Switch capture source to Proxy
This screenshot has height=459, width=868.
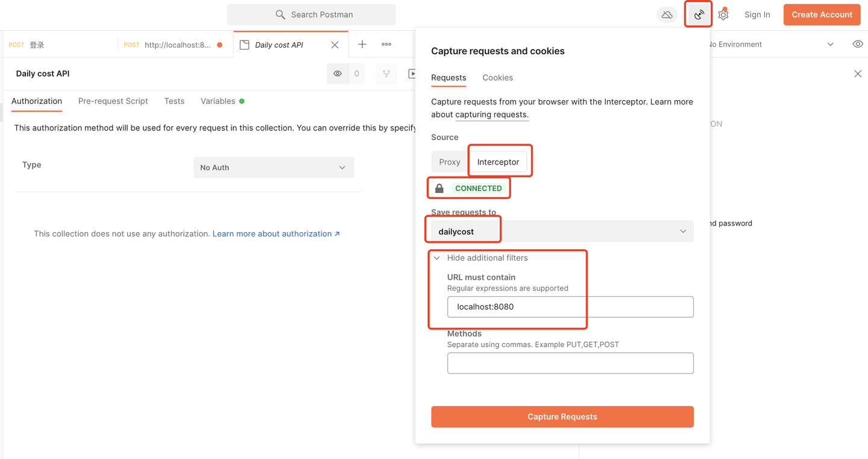(450, 162)
